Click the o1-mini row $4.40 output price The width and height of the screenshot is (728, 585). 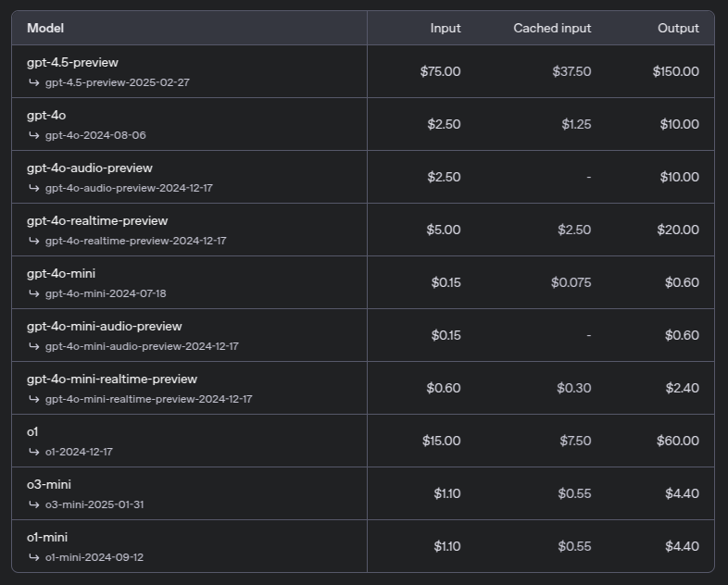click(682, 547)
